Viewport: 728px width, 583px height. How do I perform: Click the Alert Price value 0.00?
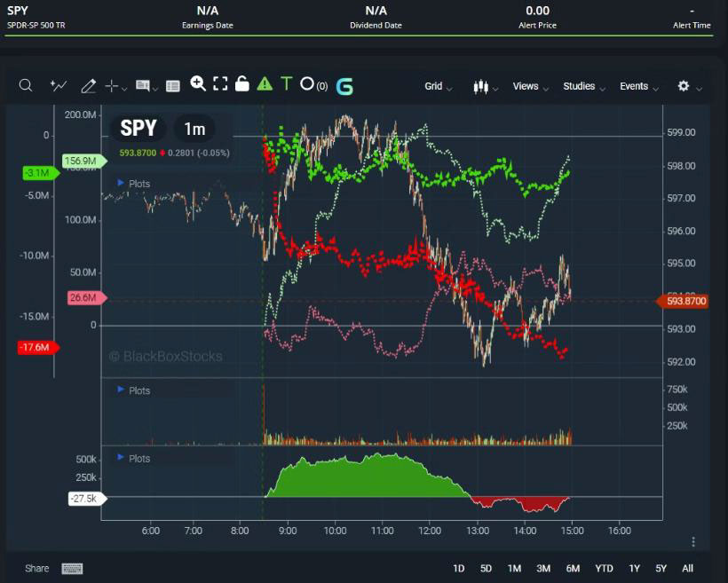(538, 11)
